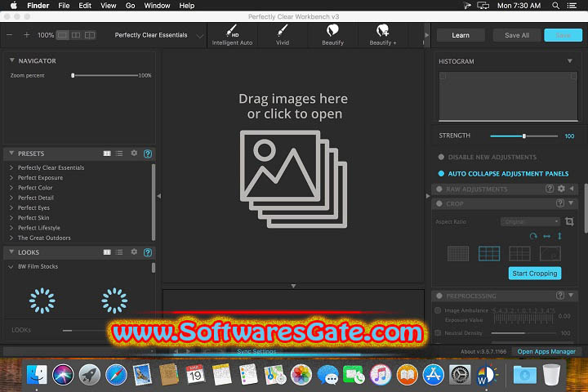Collapse the Navigator panel
588x392 pixels.
pyautogui.click(x=10, y=60)
